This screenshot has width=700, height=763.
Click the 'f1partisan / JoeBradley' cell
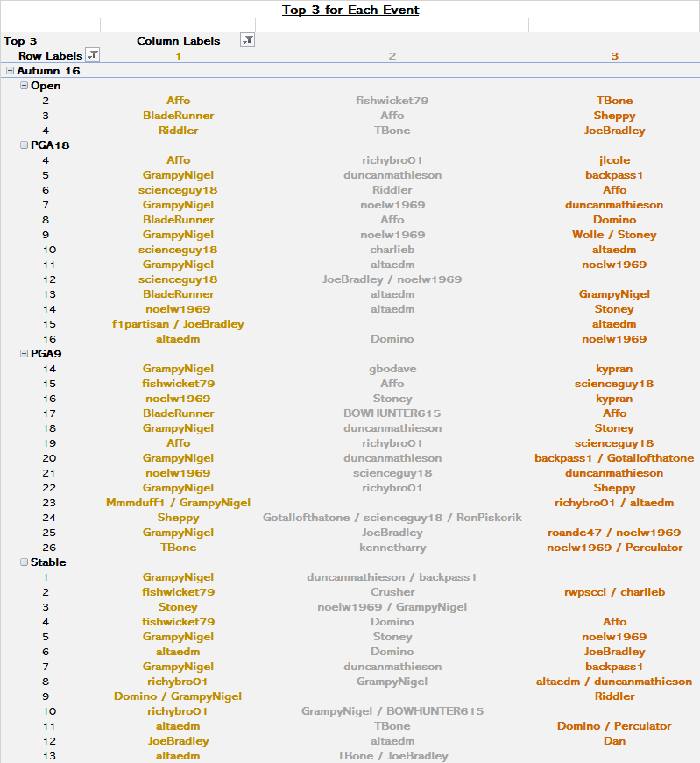point(179,324)
